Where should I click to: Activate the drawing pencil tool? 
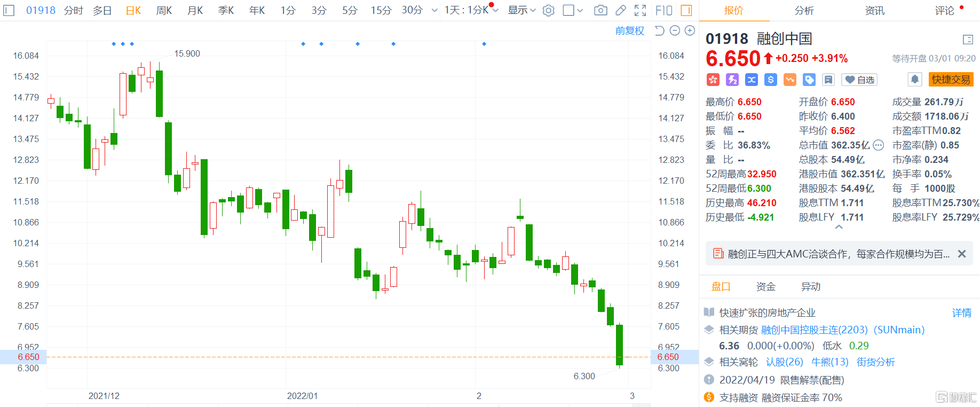point(620,10)
